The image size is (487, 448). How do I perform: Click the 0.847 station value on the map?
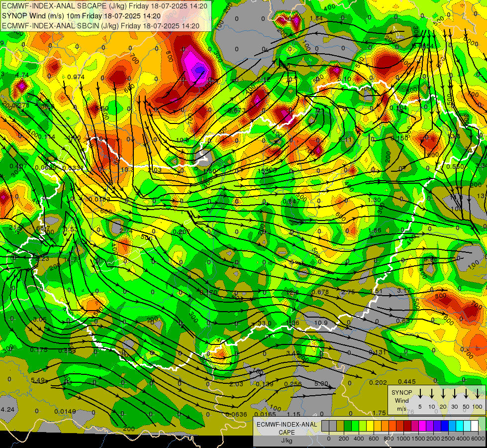point(292,201)
